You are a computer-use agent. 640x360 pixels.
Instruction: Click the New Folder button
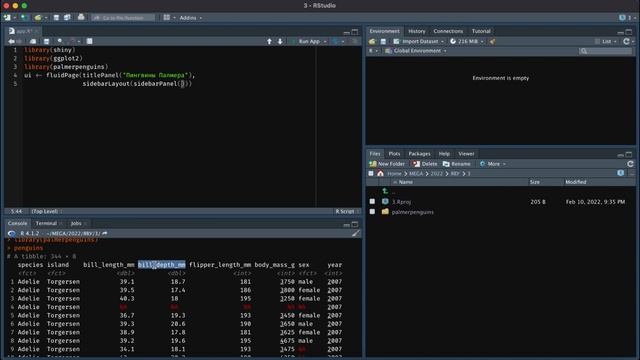tap(387, 164)
